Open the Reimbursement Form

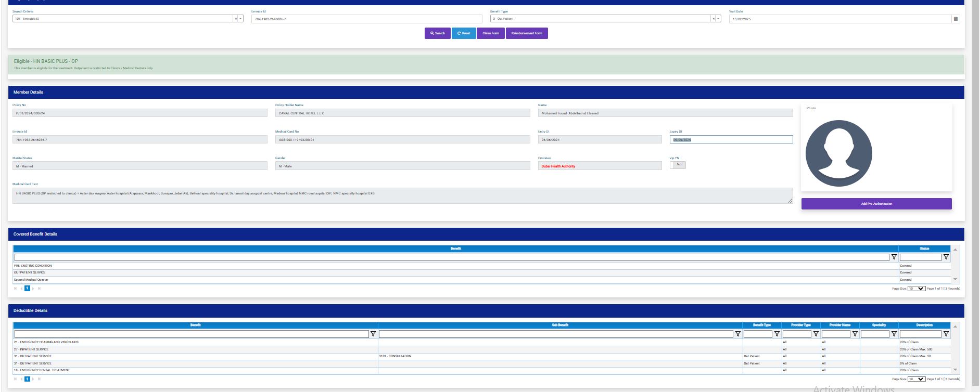click(x=526, y=33)
